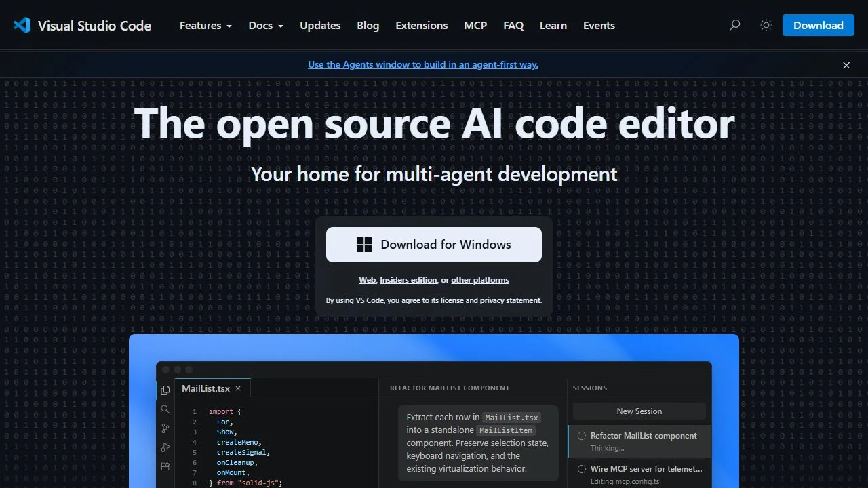The width and height of the screenshot is (868, 488).
Task: Open the FAQ page
Action: 513,25
